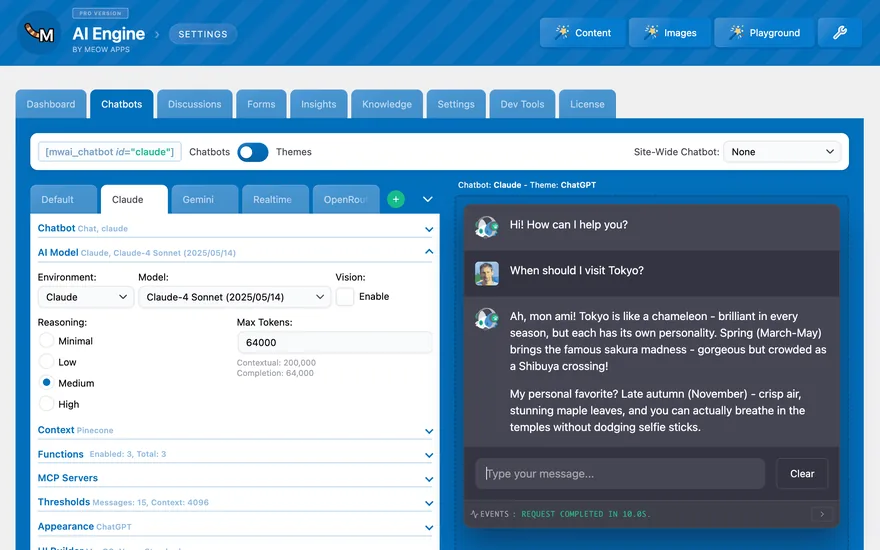This screenshot has width=880, height=550.
Task: Expand the Appearance section
Action: (x=235, y=526)
